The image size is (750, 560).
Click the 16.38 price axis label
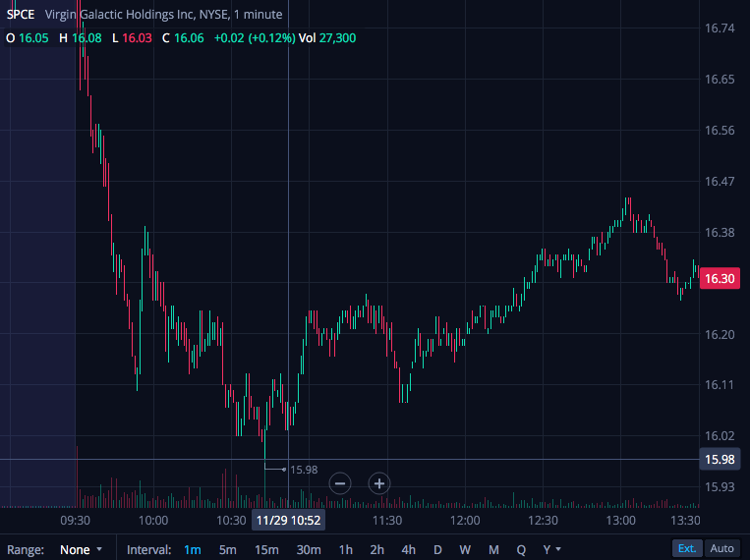pyautogui.click(x=720, y=233)
